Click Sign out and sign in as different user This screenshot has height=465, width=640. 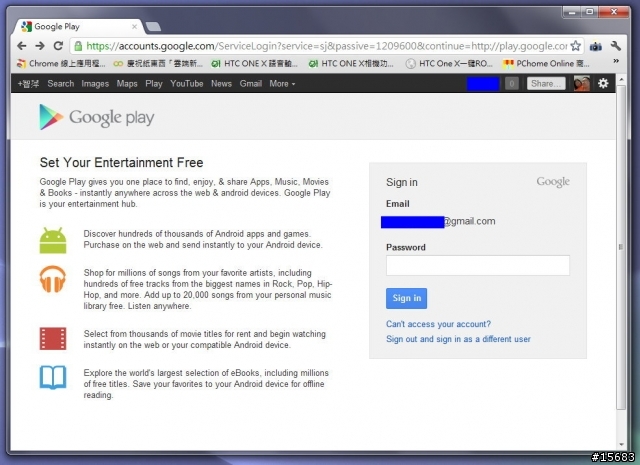(458, 339)
